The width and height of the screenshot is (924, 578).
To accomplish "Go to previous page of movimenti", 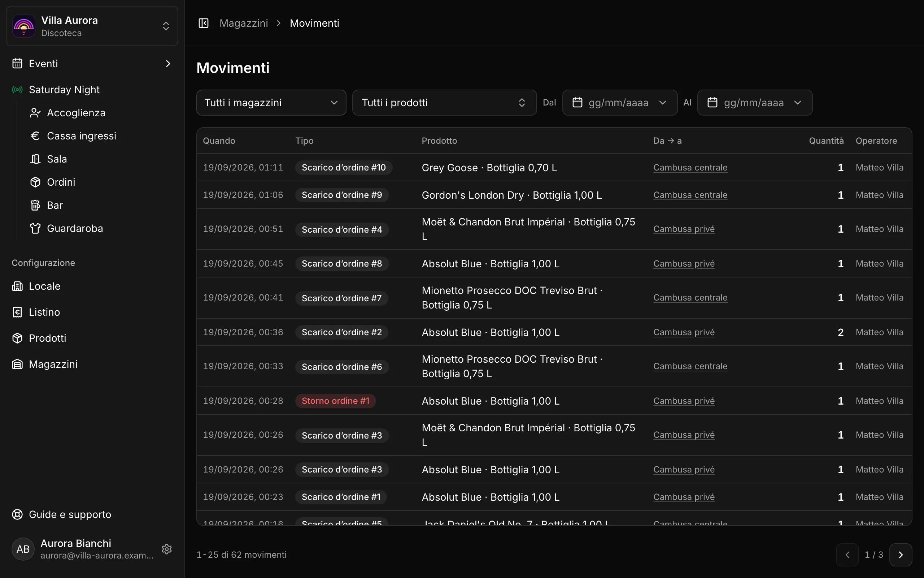I will click(847, 555).
